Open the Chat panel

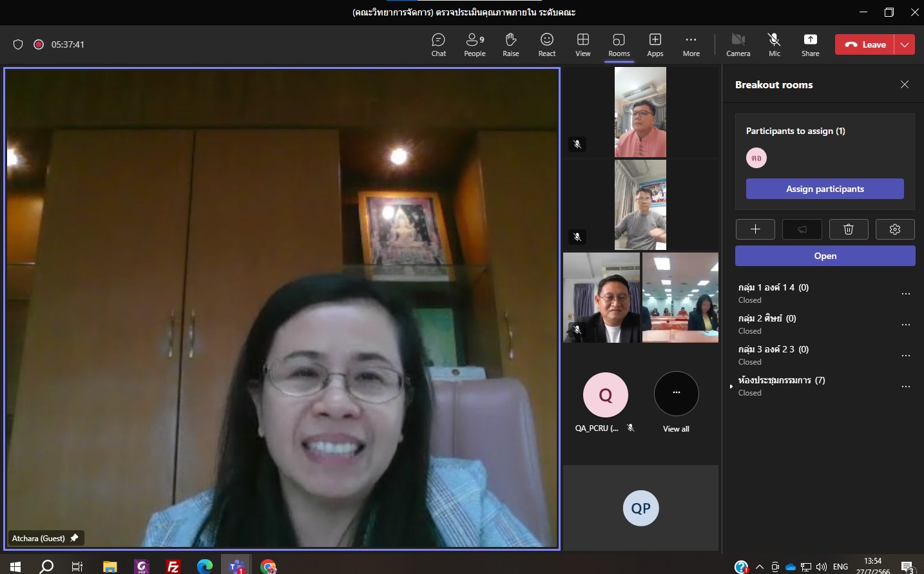(438, 44)
